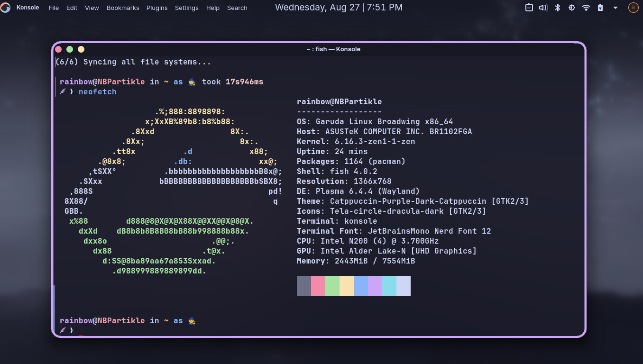Click the date and time clock
The height and width of the screenshot is (364, 643).
[339, 8]
